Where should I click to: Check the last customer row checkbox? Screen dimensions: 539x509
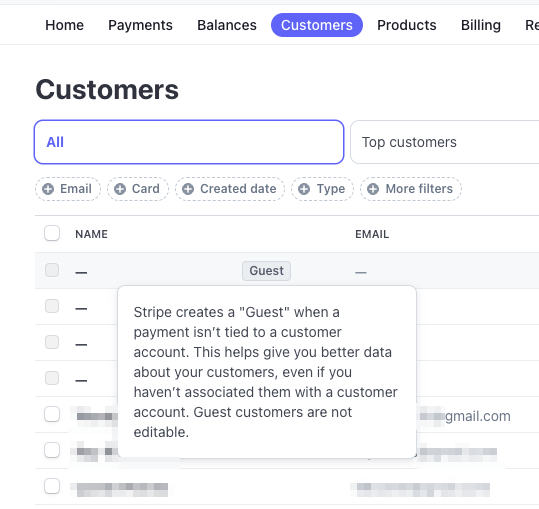click(x=52, y=486)
